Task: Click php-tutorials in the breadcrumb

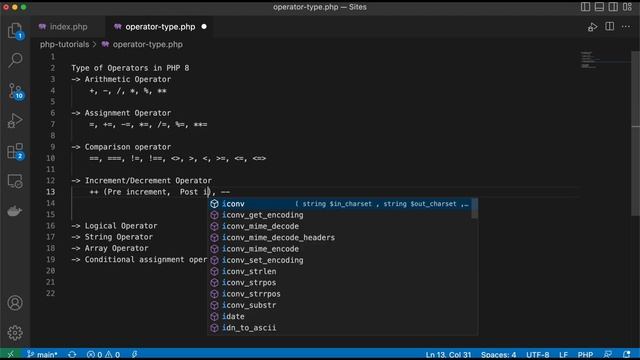Action: click(x=64, y=44)
